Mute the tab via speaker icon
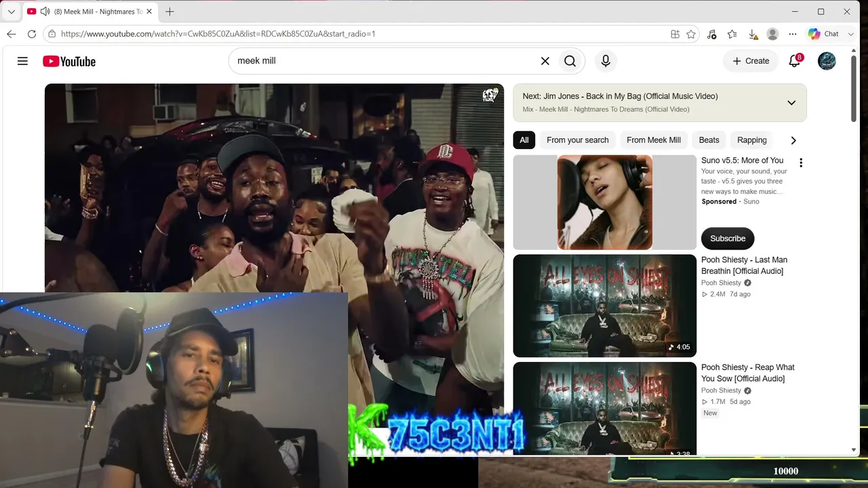Viewport: 868px width, 488px height. [45, 12]
